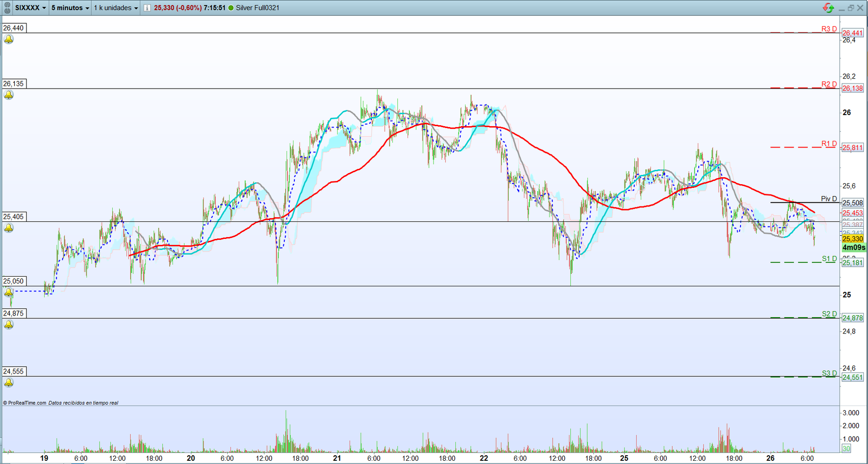
Task: Click date 21 on the time axis
Action: (337, 458)
